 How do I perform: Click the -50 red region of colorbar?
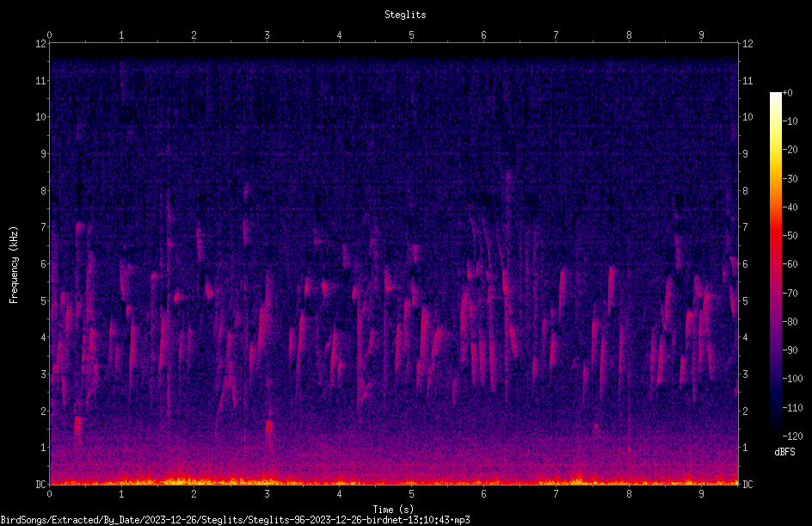pos(775,235)
